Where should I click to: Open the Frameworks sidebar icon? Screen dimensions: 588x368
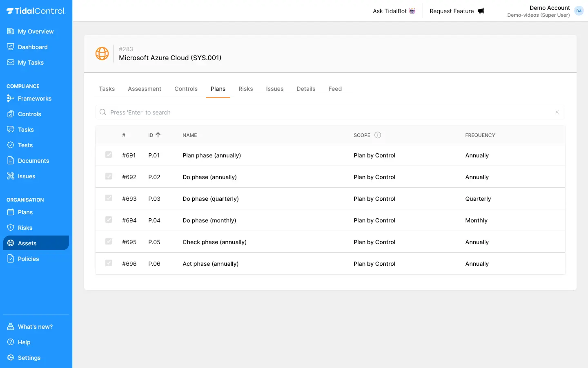tap(11, 99)
